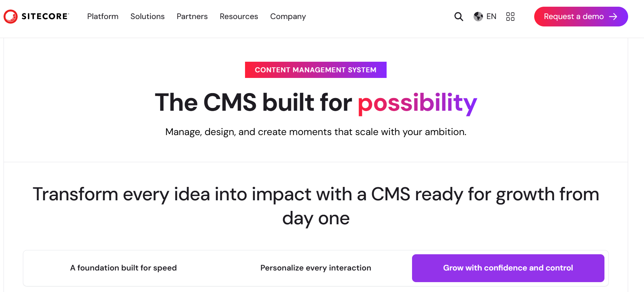Screen dimensions: 644x292
Task: Open the Company menu item
Action: pos(288,17)
